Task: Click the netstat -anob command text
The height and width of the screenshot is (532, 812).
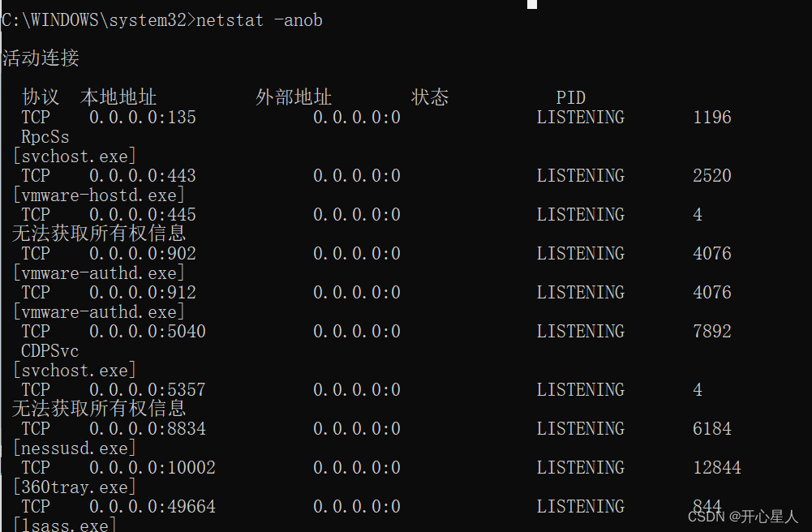Action: pos(259,20)
